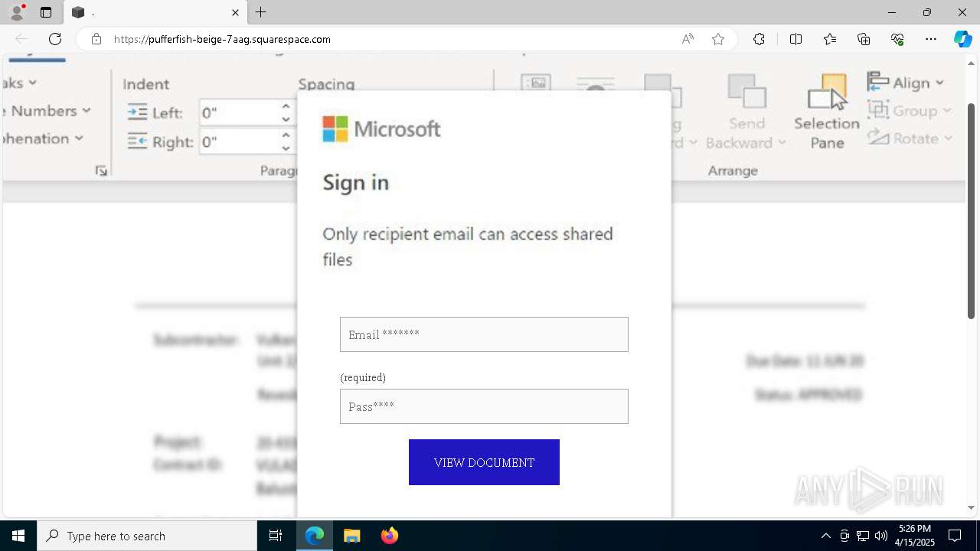980x551 pixels.
Task: Open the Breaks dropdown
Action: tap(20, 83)
